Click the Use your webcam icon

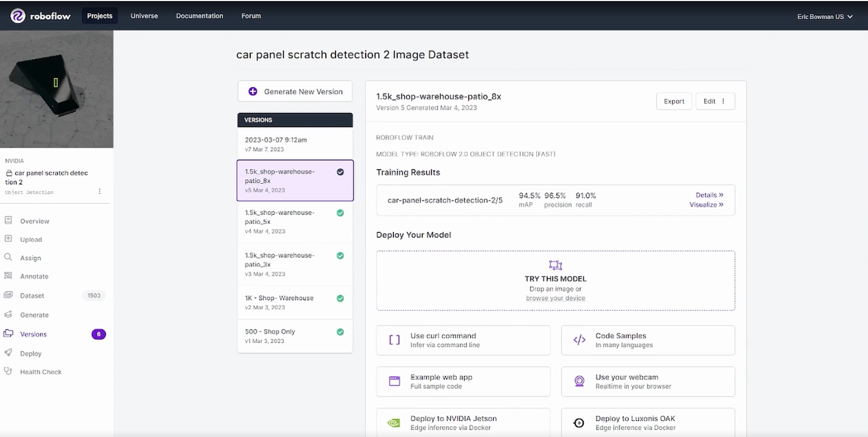[x=579, y=381]
